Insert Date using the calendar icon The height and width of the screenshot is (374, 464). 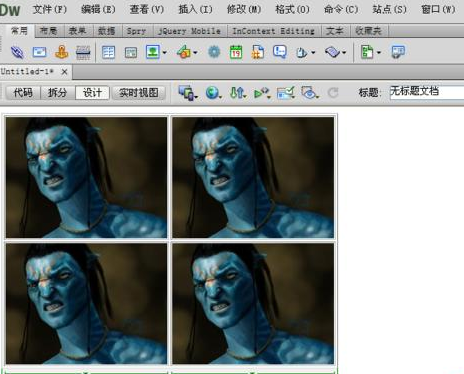tap(236, 52)
